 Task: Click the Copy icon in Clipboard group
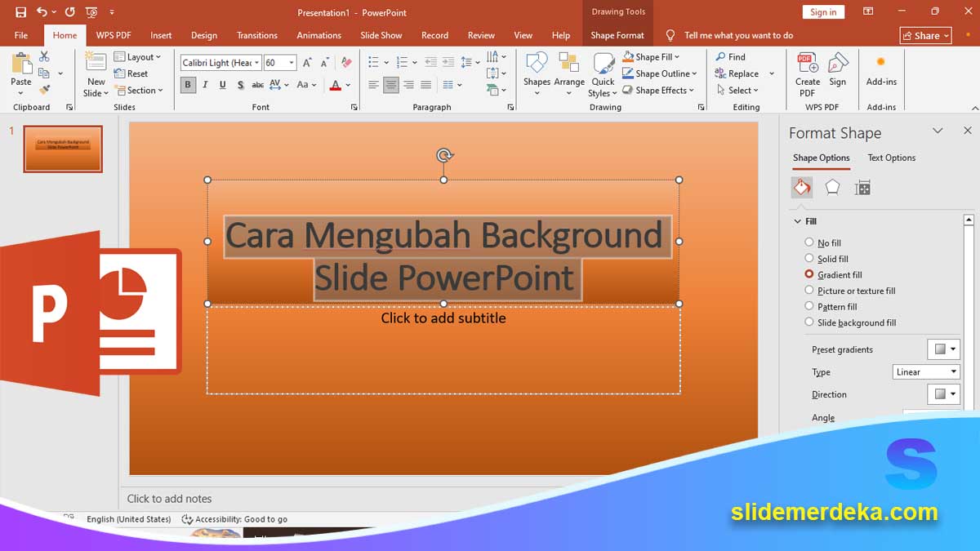coord(44,73)
